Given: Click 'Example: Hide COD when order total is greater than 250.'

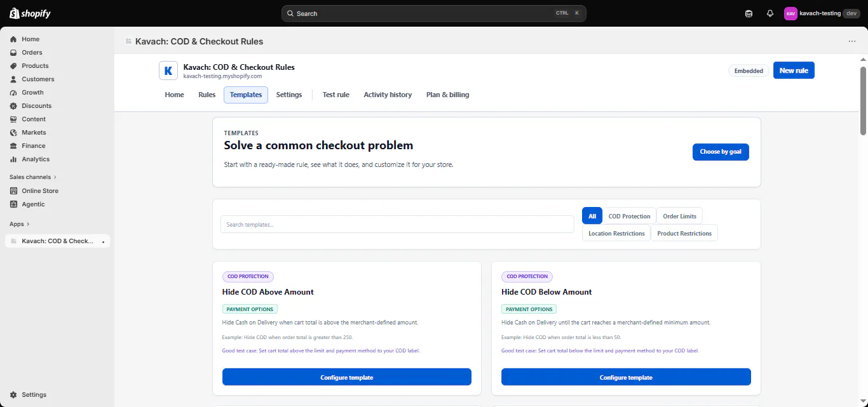Looking at the screenshot, I should [287, 338].
